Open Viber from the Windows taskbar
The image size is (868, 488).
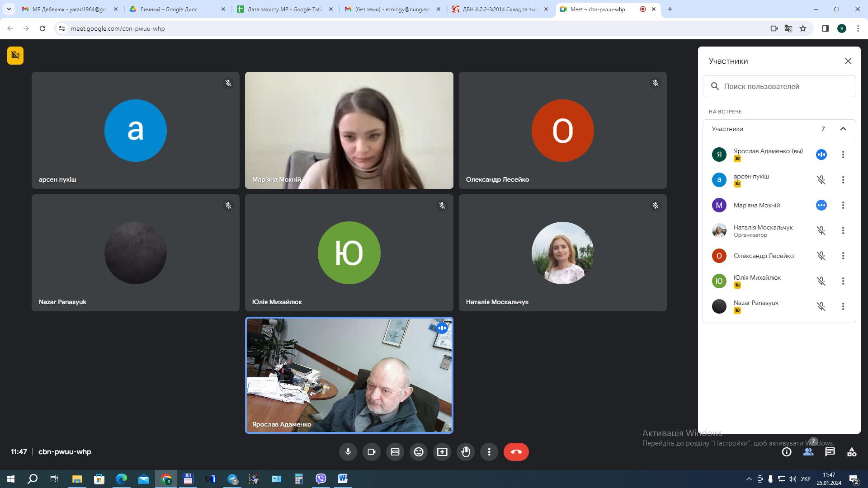321,479
